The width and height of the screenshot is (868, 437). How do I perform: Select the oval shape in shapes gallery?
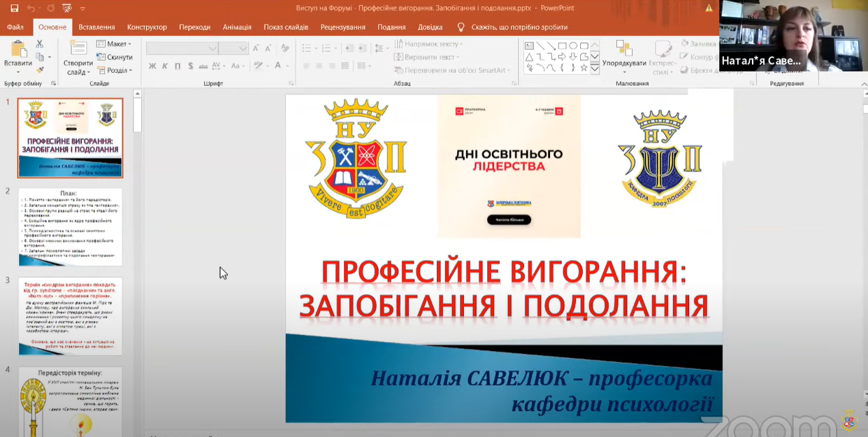click(x=573, y=45)
